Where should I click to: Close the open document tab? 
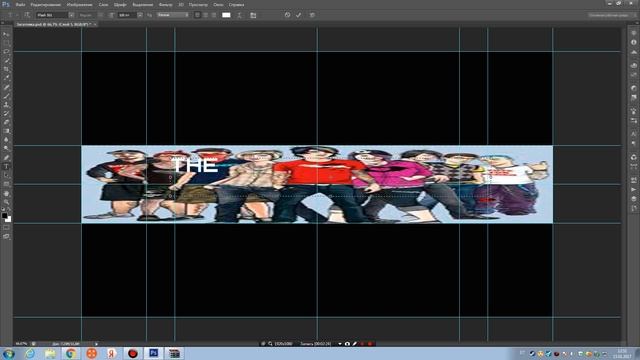[95, 24]
